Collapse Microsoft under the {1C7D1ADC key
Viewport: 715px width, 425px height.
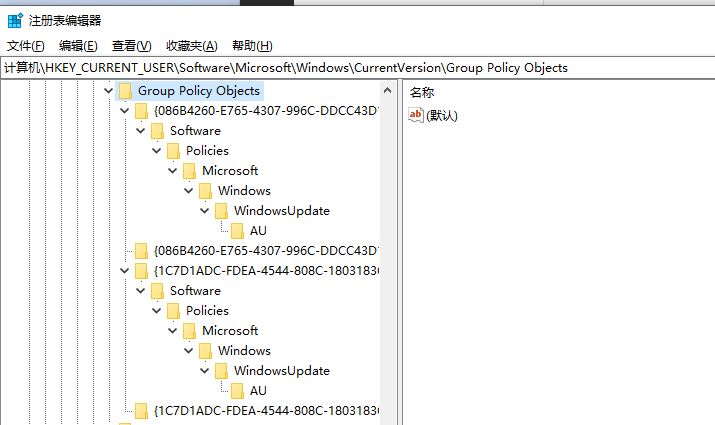click(x=172, y=331)
